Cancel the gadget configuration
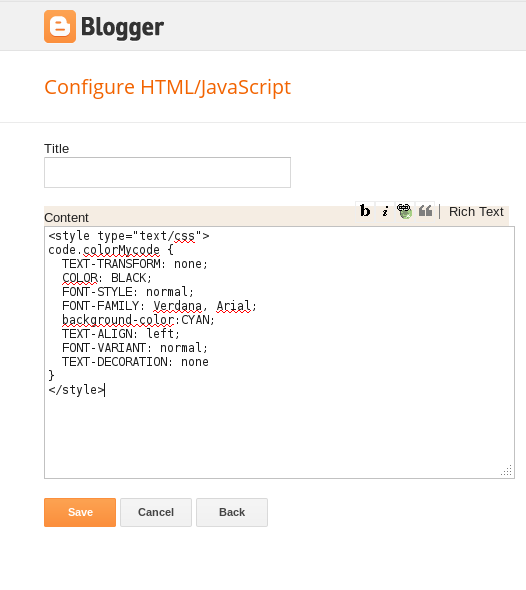The image size is (526, 590). click(x=156, y=512)
